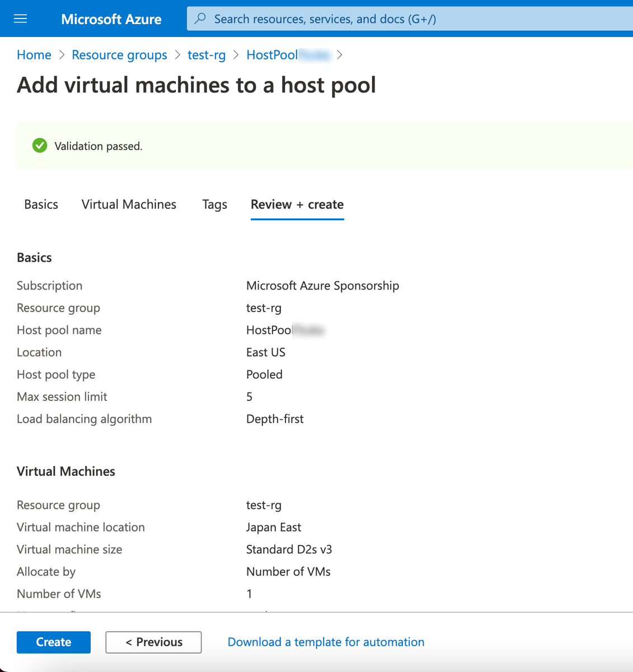
Task: Click the search magnifier icon
Action: [200, 18]
